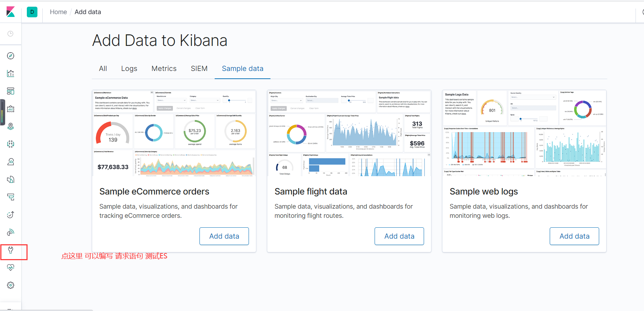This screenshot has height=311, width=644.
Task: Click the Add data breadcrumb
Action: point(88,12)
